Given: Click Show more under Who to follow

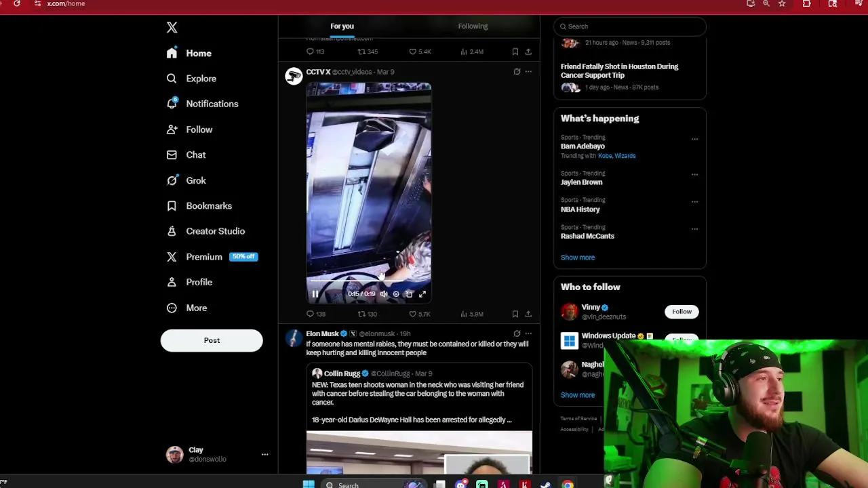Looking at the screenshot, I should tap(578, 395).
